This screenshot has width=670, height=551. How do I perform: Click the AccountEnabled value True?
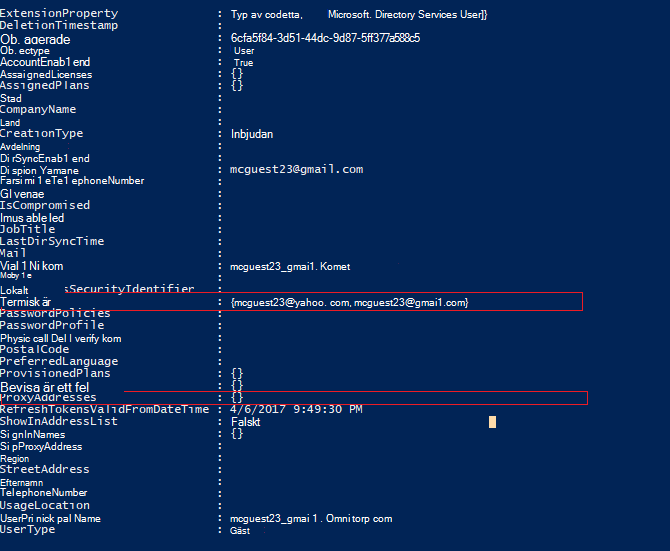pyautogui.click(x=244, y=63)
